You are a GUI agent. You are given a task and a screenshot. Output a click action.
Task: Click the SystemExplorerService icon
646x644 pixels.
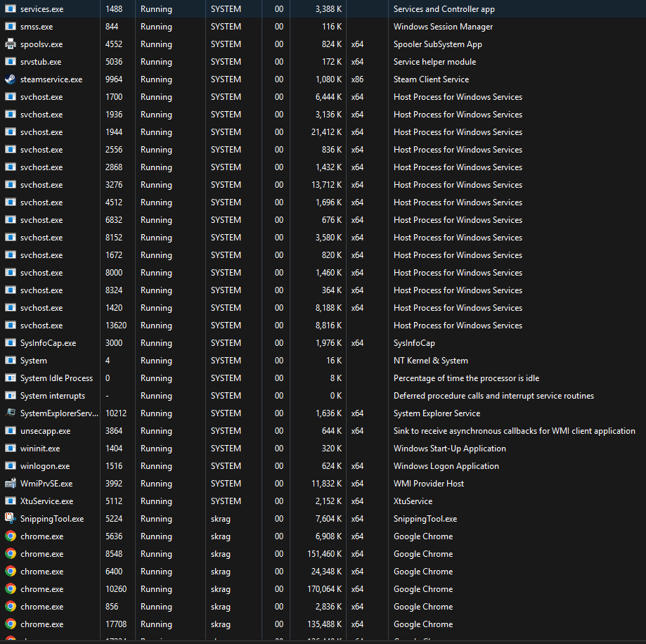[x=11, y=413]
